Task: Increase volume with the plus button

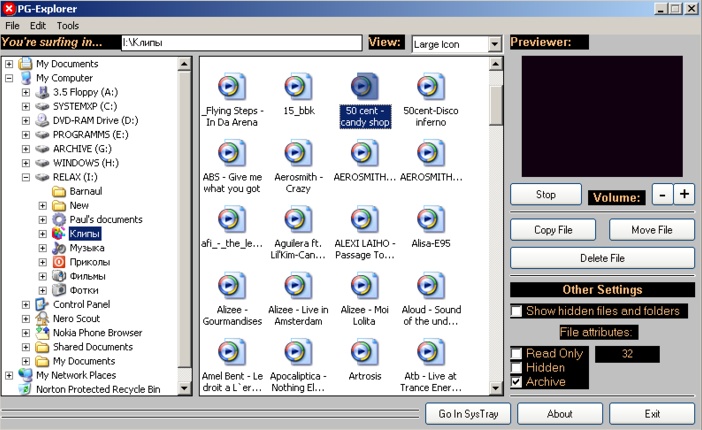Action: click(x=684, y=194)
